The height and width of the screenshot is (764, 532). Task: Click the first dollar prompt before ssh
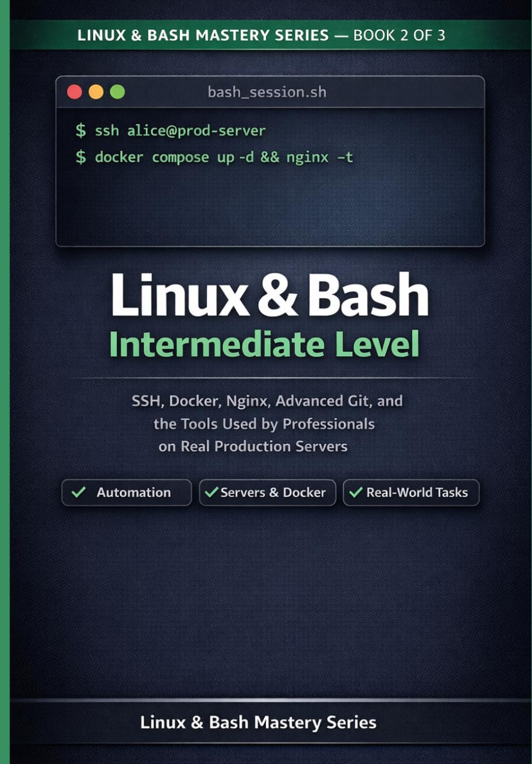pos(80,130)
